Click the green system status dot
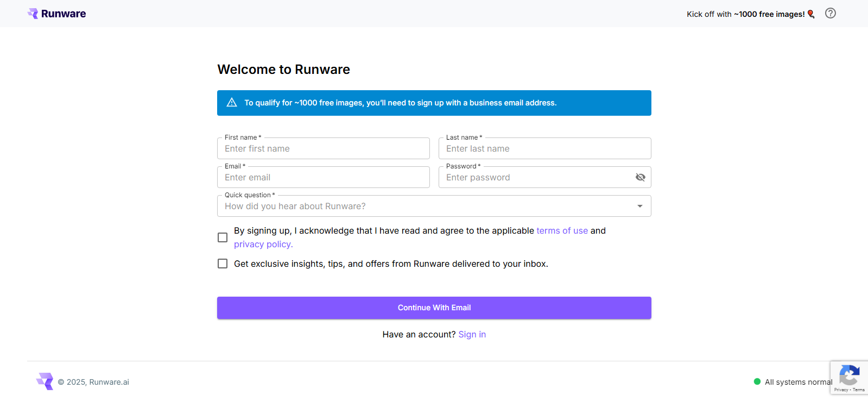 coord(757,381)
